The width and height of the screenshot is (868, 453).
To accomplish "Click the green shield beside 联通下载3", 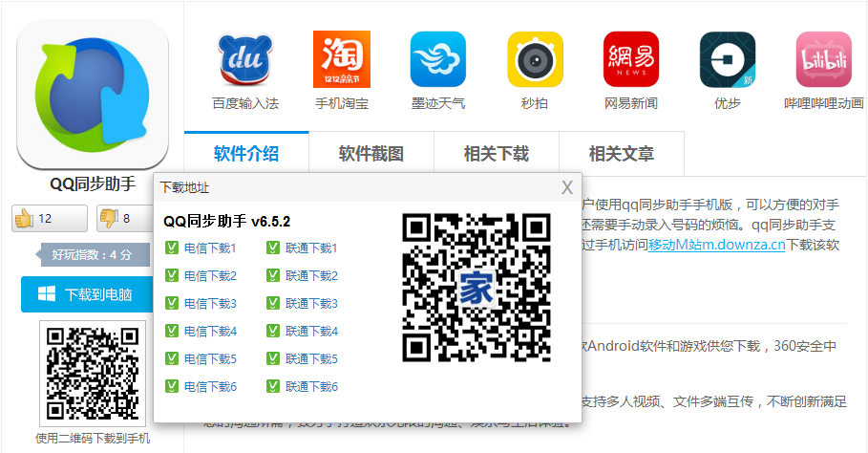I will (273, 303).
